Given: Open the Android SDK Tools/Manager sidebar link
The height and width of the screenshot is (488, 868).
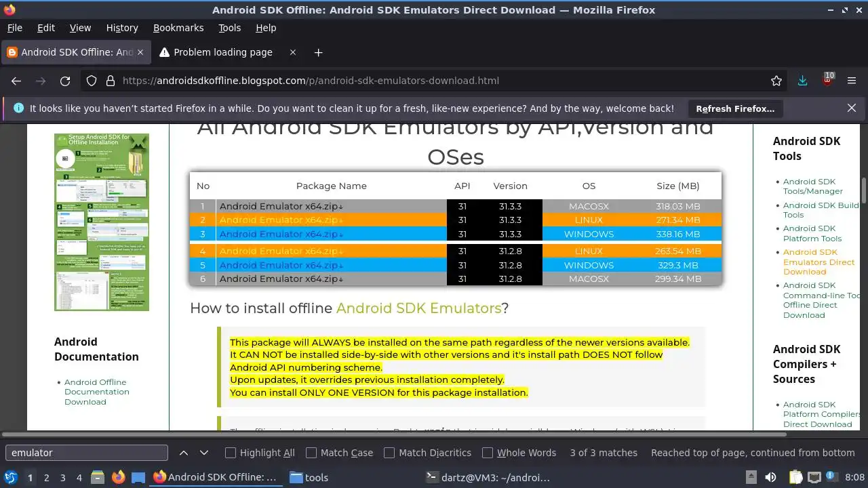Looking at the screenshot, I should click(x=813, y=186).
